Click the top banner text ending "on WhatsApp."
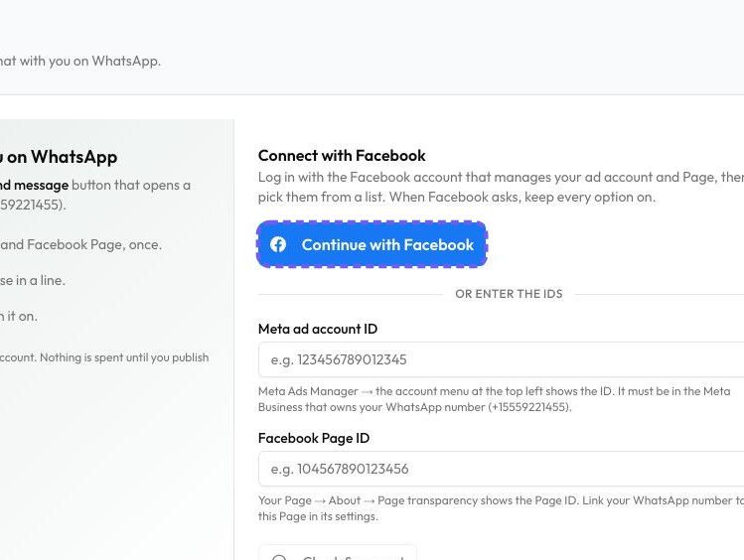The width and height of the screenshot is (744, 560). tap(80, 61)
